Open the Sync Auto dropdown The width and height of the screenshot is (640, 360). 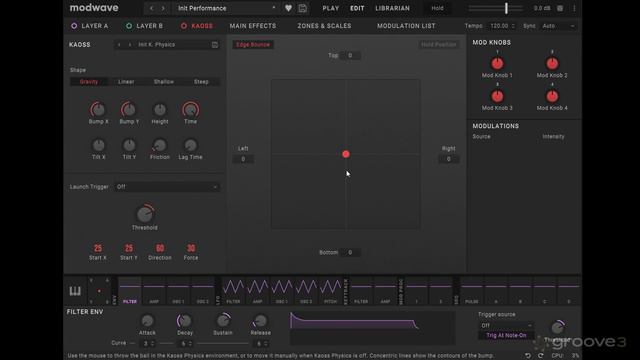pyautogui.click(x=558, y=26)
